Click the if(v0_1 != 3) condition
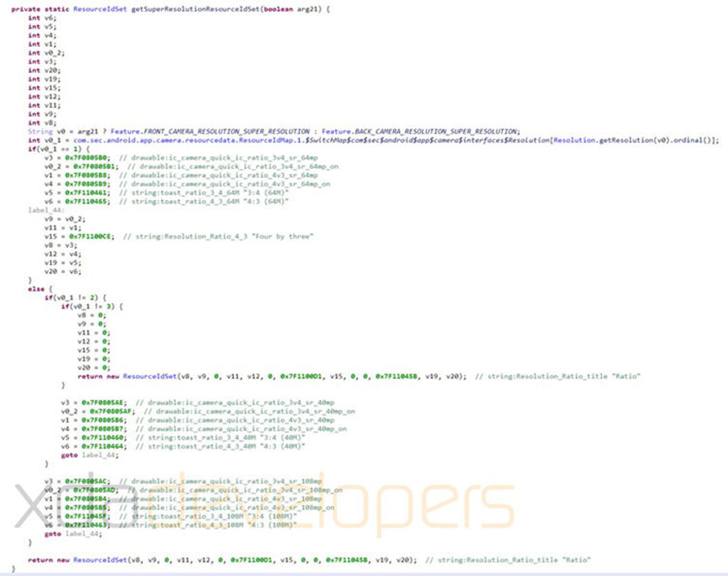Screen dimensions: 728x576 88,307
